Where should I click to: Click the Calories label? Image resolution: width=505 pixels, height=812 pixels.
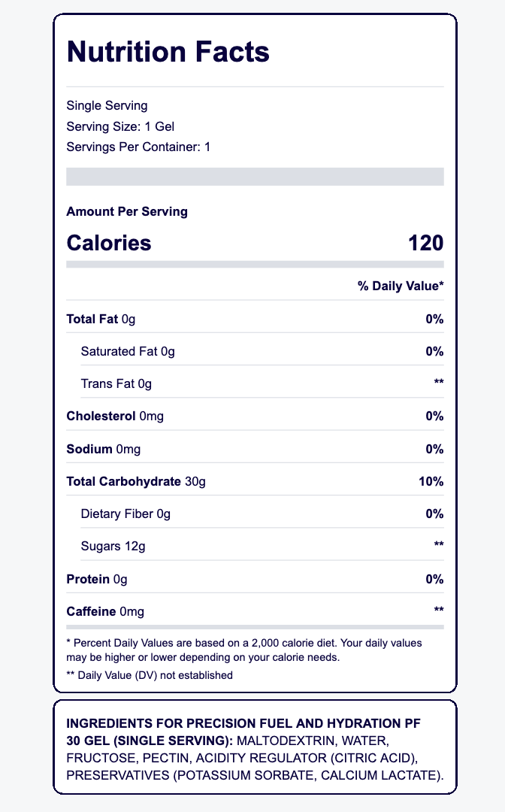click(x=109, y=244)
